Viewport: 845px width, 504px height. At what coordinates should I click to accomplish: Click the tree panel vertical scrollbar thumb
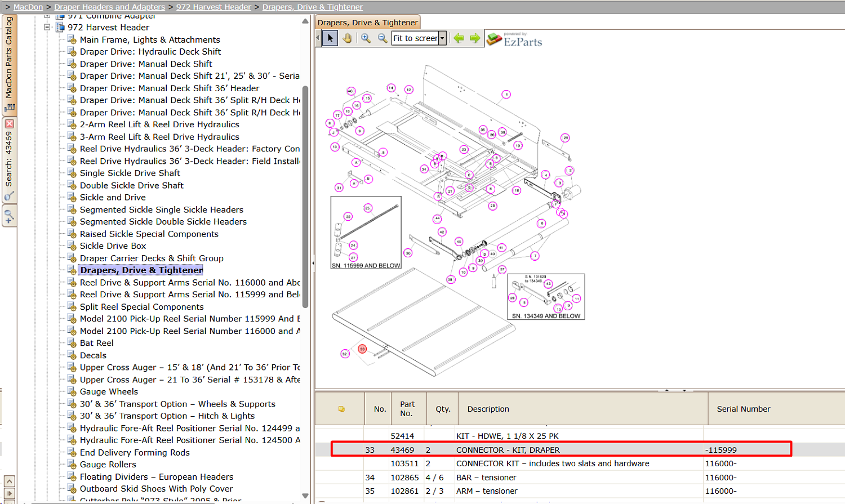pyautogui.click(x=305, y=197)
